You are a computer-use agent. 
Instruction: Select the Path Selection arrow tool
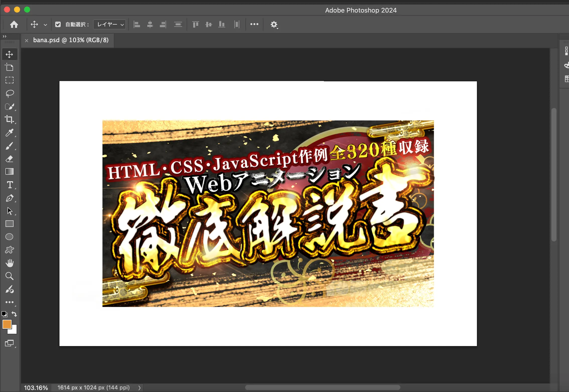[10, 211]
